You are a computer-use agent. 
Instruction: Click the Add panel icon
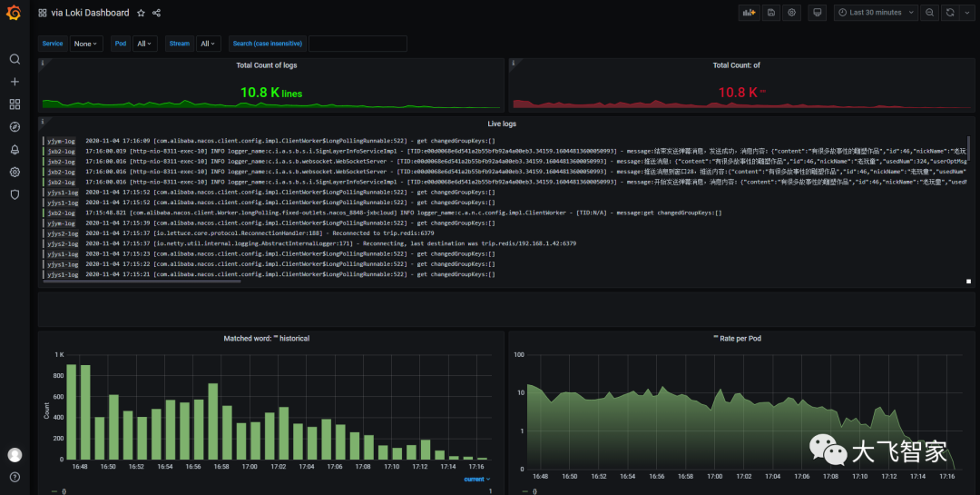(749, 13)
